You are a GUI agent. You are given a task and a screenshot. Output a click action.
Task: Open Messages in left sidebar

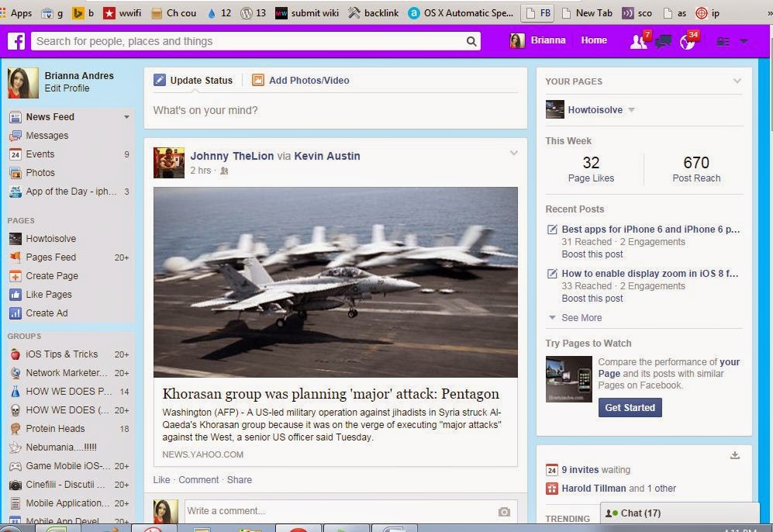[47, 136]
